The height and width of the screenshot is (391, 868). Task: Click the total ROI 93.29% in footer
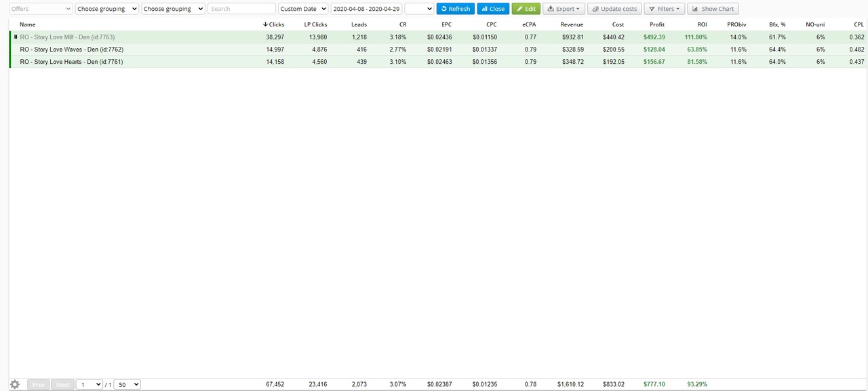click(x=697, y=384)
